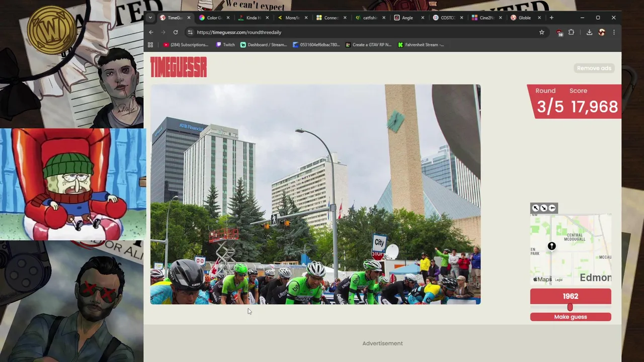Go back to the previous page
The height and width of the screenshot is (362, 644).
(151, 32)
